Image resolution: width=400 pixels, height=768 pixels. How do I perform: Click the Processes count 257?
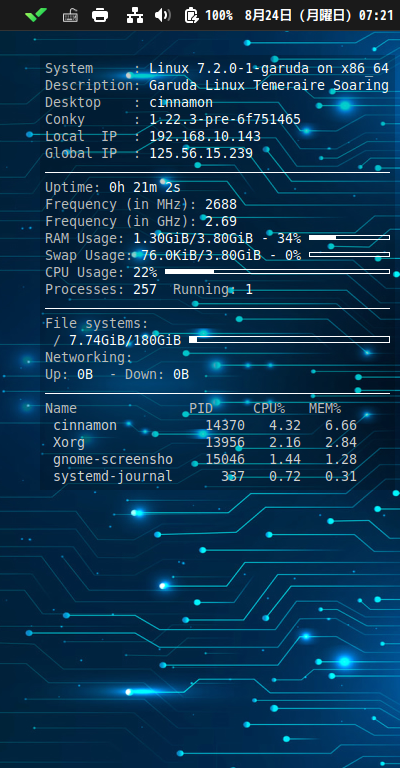click(145, 289)
